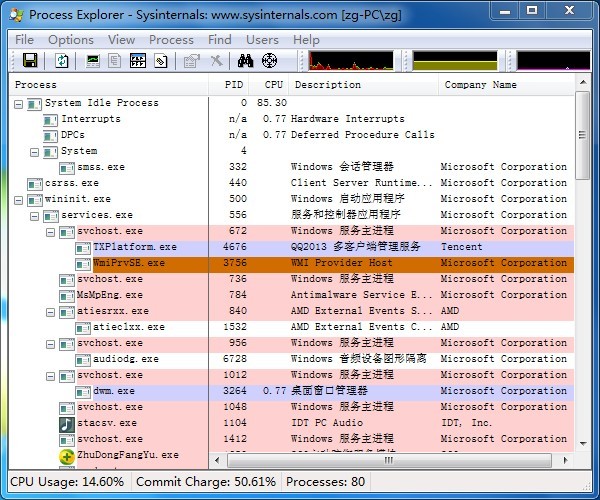Image resolution: width=600 pixels, height=500 pixels.
Task: Select the TXPlatform.exe process row
Action: [134, 247]
